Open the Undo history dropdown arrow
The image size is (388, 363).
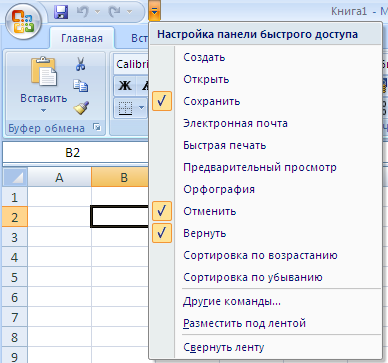pos(97,12)
